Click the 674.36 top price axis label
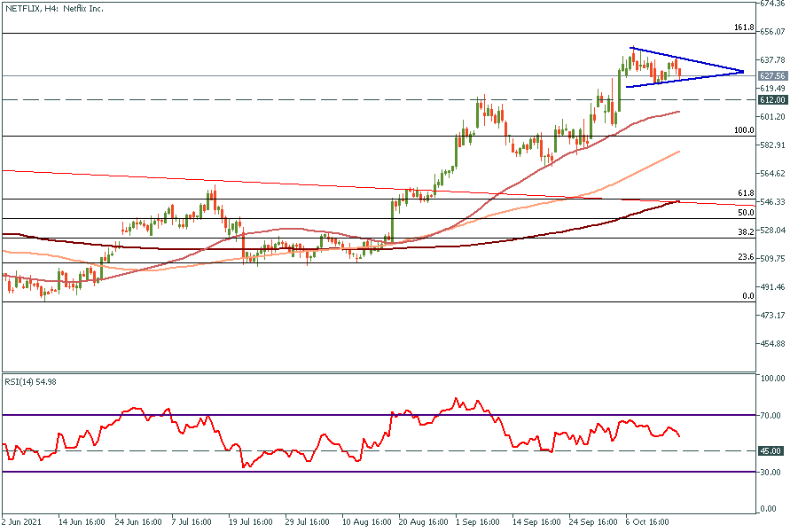Image resolution: width=798 pixels, height=532 pixels. (x=772, y=4)
